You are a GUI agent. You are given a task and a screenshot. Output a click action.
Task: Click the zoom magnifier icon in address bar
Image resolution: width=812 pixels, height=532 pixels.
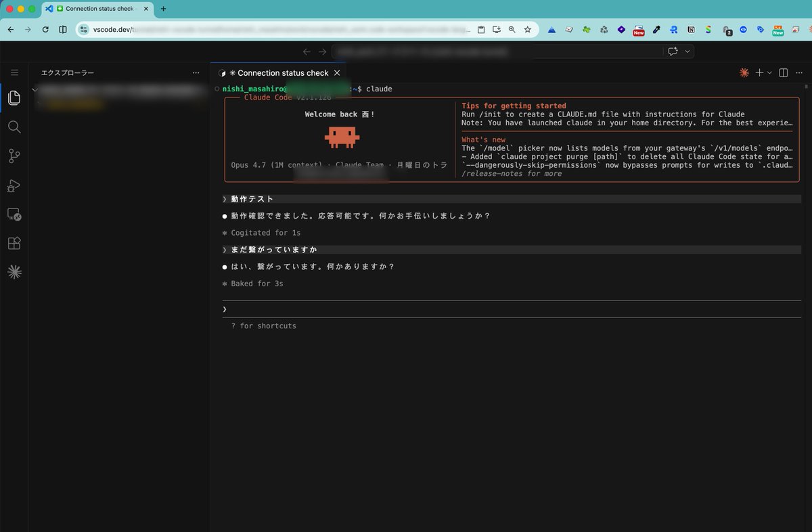tap(512, 30)
